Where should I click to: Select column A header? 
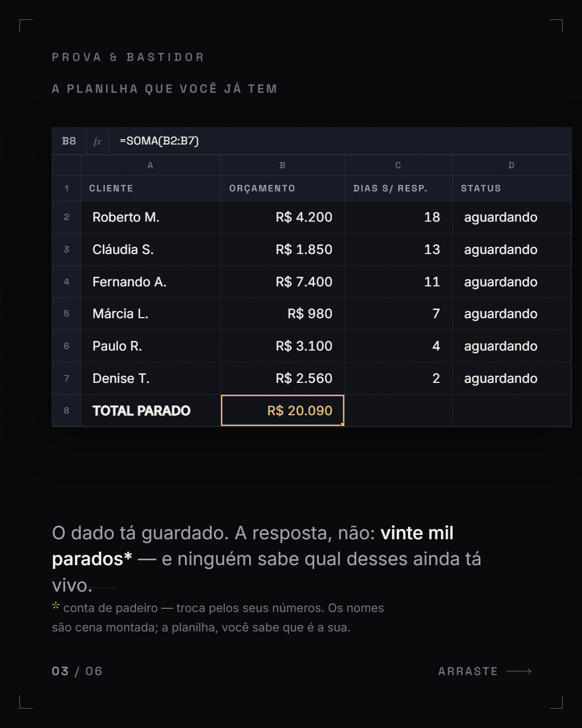tap(150, 166)
